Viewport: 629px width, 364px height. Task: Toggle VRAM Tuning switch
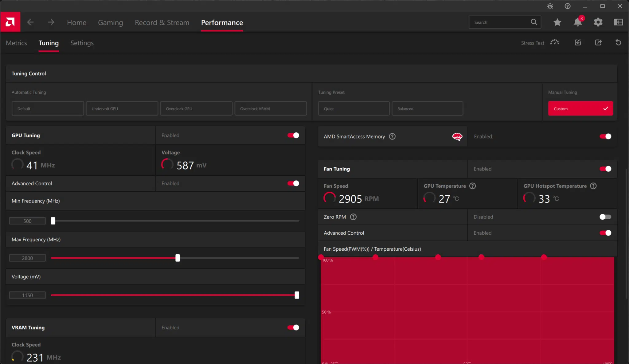pyautogui.click(x=293, y=327)
